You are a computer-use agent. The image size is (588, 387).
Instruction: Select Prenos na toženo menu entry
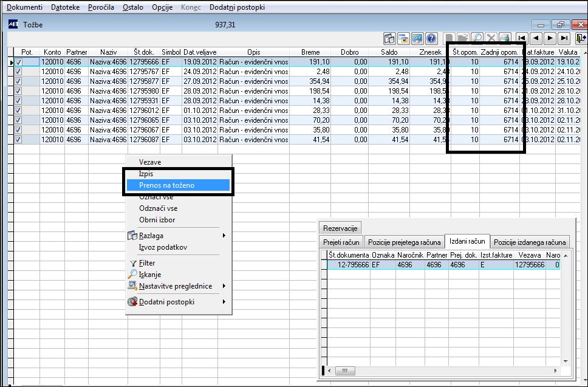[179, 185]
